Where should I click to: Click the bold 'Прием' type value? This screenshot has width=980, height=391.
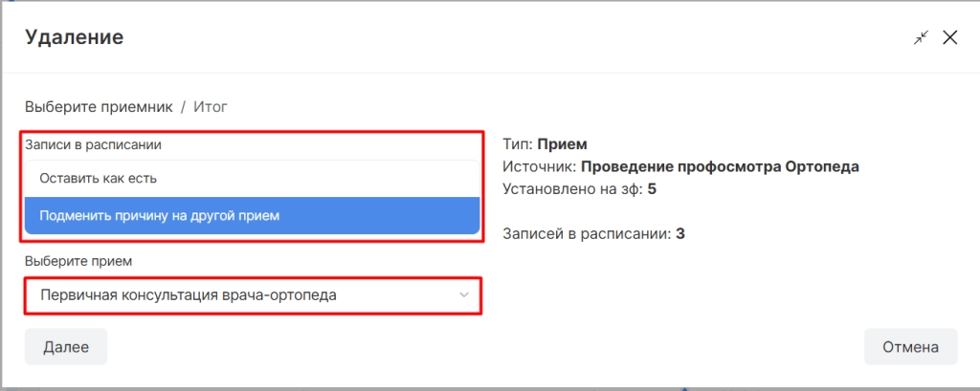pos(563,144)
